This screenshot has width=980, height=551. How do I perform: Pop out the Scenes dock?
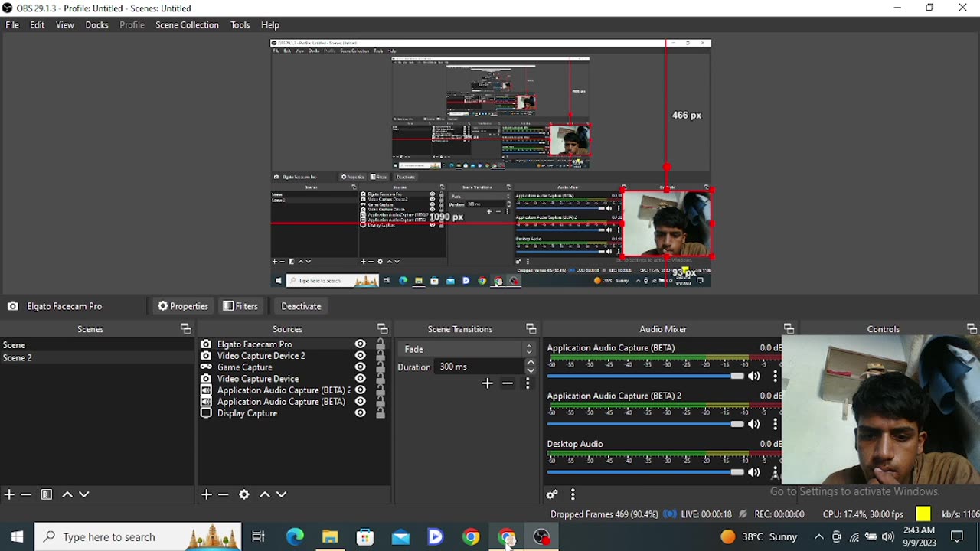pos(185,329)
